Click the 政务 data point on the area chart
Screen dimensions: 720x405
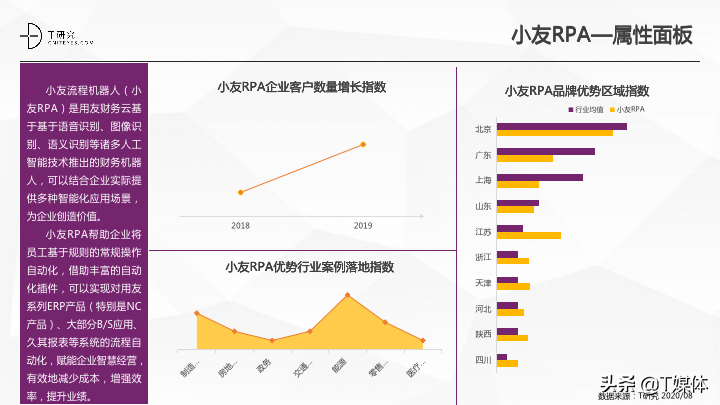272,341
